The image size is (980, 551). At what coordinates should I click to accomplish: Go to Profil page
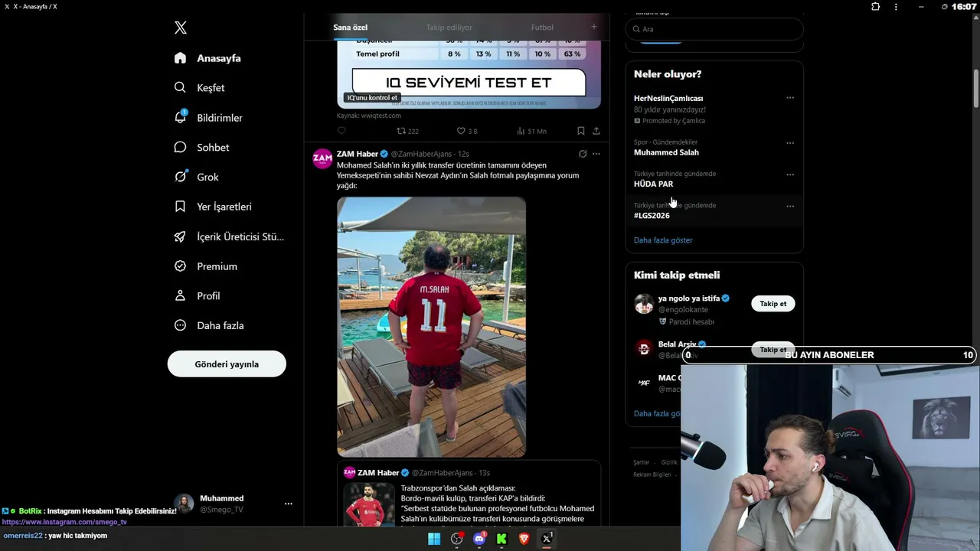[197, 295]
